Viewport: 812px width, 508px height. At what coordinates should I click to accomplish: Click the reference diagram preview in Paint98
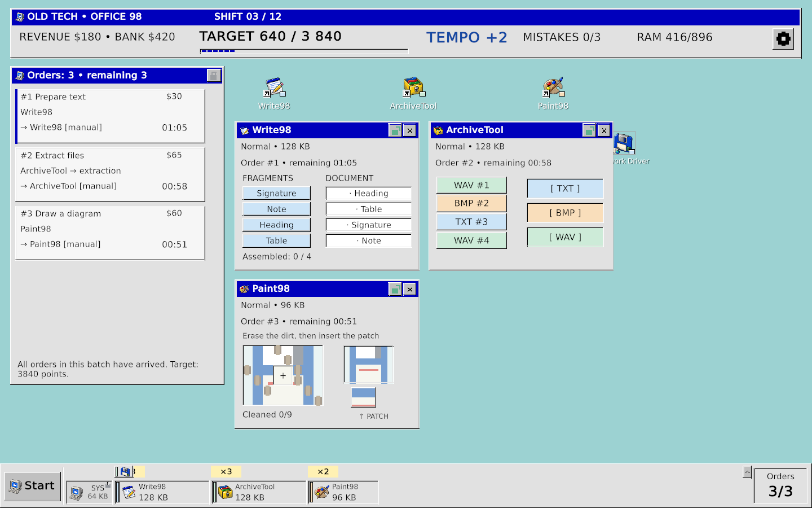point(369,365)
